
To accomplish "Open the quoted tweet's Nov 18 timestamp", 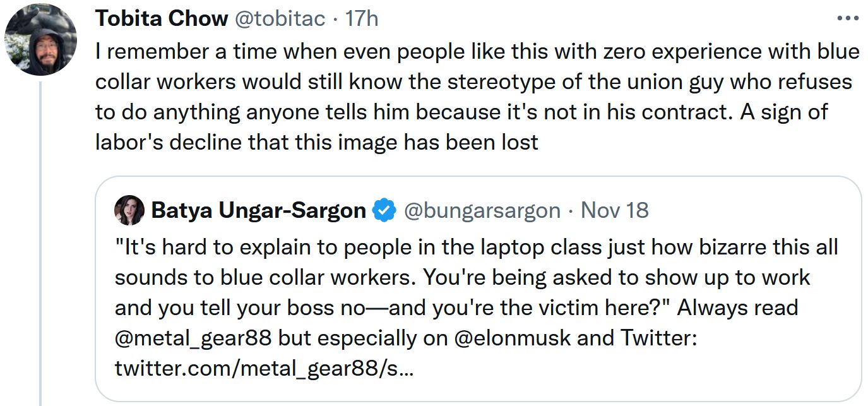I will click(614, 210).
